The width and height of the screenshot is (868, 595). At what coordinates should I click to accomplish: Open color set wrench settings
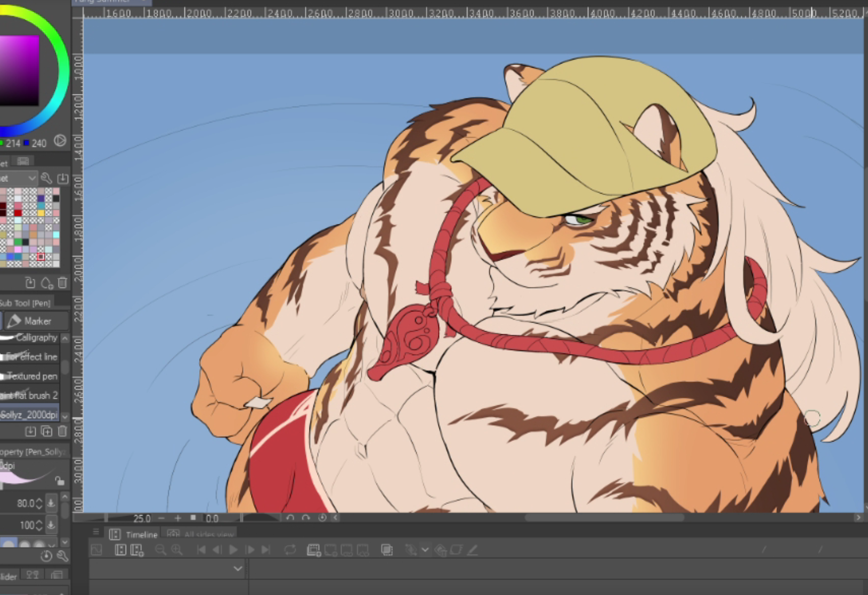click(46, 178)
